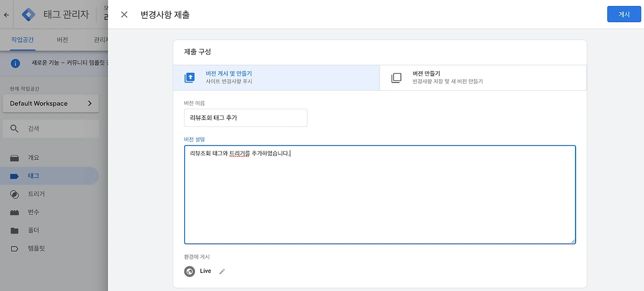Open 트리거 in the sidebar
Viewport: 644px width, 291px height.
tap(36, 194)
